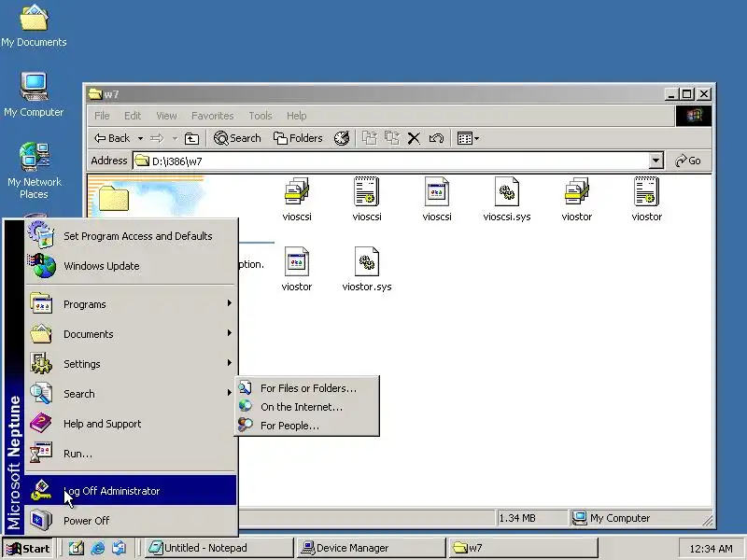Click the 12:34 AM clock
747x560 pixels.
[711, 549]
